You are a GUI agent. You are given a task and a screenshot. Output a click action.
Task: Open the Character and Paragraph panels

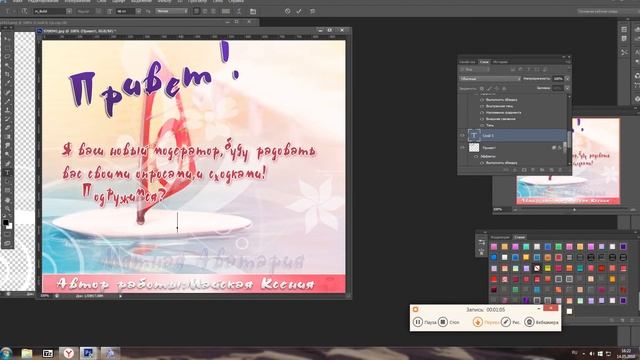click(253, 11)
